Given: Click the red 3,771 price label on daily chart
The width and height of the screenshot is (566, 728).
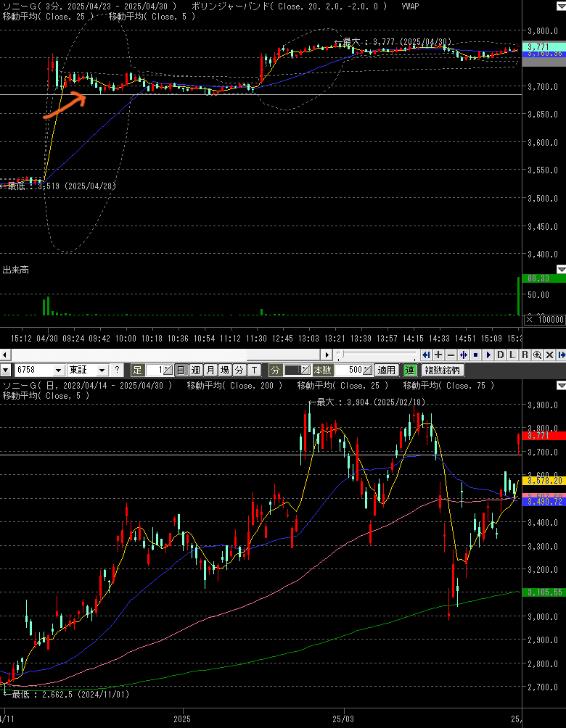Looking at the screenshot, I should [544, 436].
